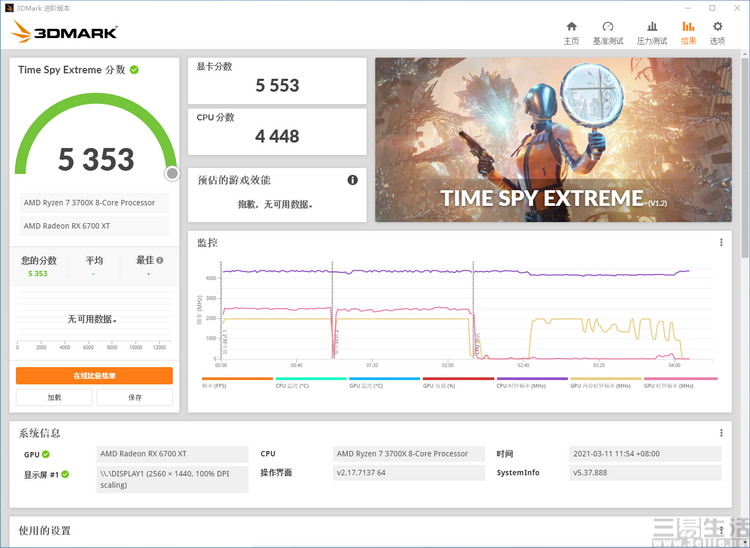Click the 操作界面 version v2.17.7137 64
Viewport: 750px width, 548px height.
(x=408, y=473)
